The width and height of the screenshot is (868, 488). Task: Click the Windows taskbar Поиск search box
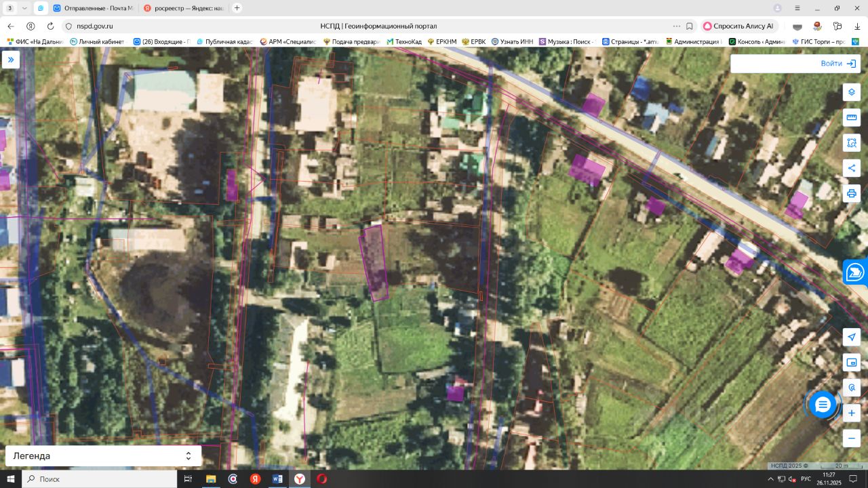coord(100,479)
